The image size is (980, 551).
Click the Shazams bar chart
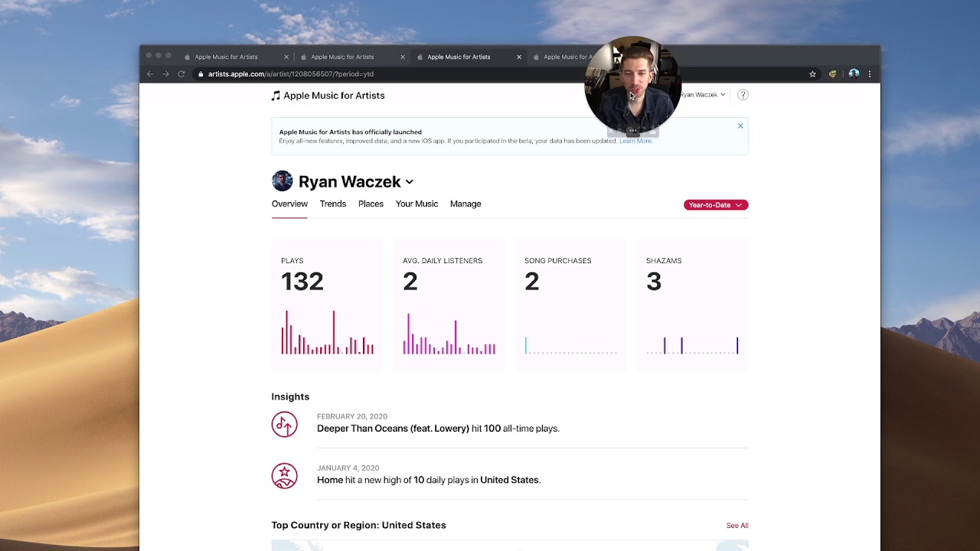[692, 345]
